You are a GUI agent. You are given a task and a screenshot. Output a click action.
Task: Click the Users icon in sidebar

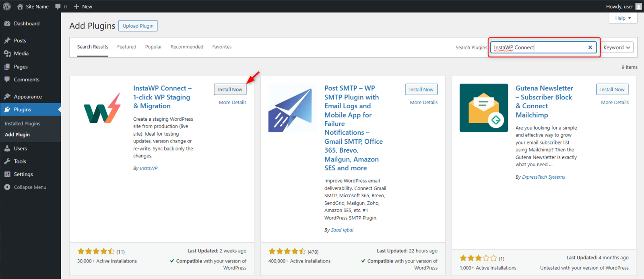click(7, 149)
